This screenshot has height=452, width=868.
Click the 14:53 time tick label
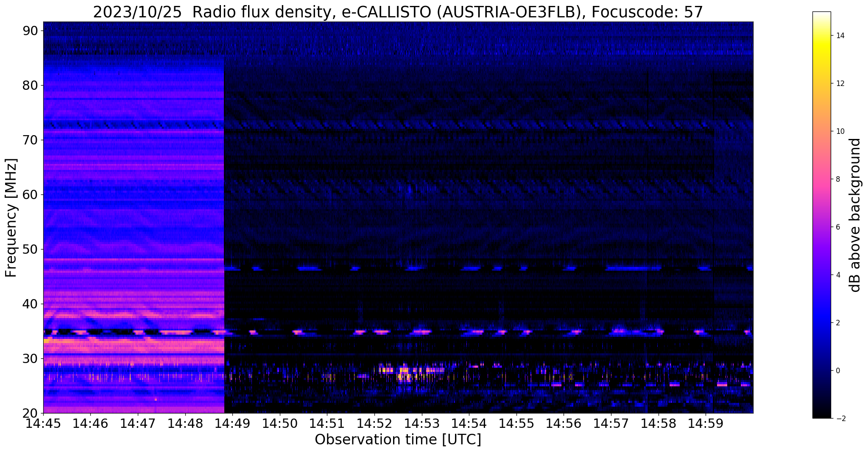tap(422, 423)
